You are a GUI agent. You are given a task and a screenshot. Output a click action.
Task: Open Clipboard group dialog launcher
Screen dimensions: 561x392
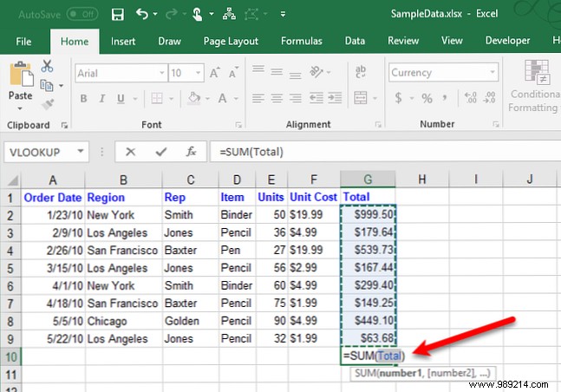(x=64, y=125)
